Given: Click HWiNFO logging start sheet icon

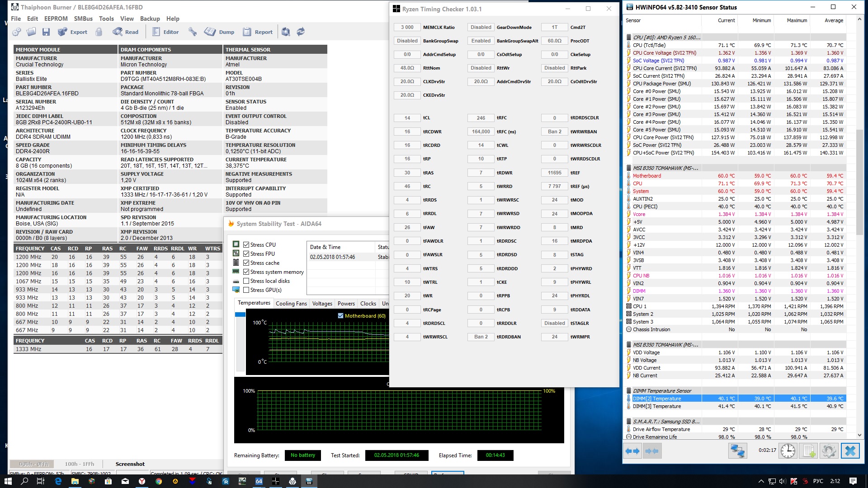Looking at the screenshot, I should [x=808, y=451].
